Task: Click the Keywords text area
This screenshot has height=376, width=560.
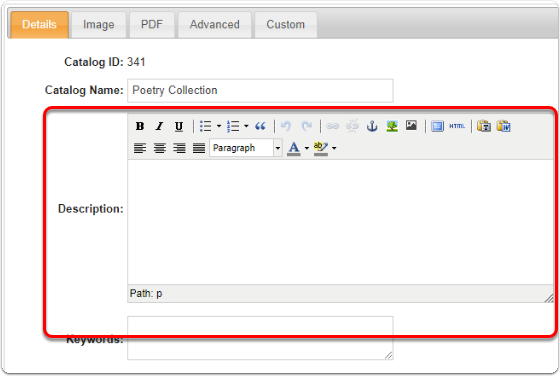Action: coord(260,338)
